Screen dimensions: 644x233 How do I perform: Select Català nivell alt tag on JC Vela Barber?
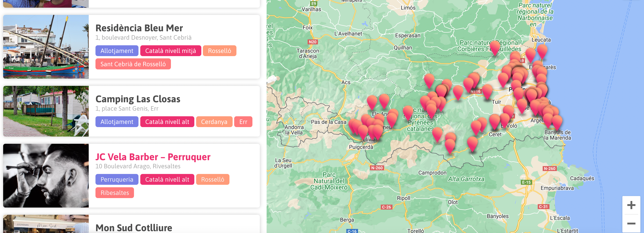[167, 179]
